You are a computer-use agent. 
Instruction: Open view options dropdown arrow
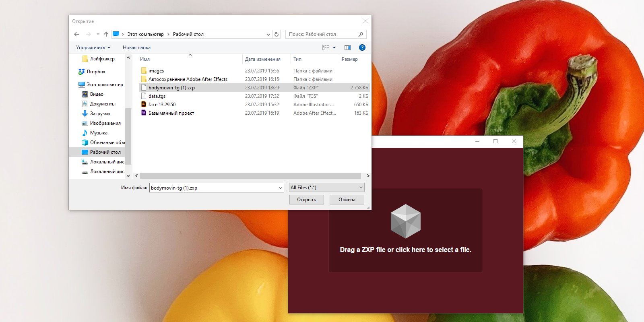(334, 47)
